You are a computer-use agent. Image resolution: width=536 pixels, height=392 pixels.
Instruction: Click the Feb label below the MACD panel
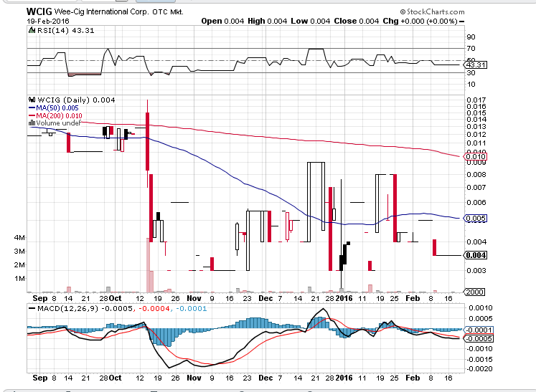[413, 378]
